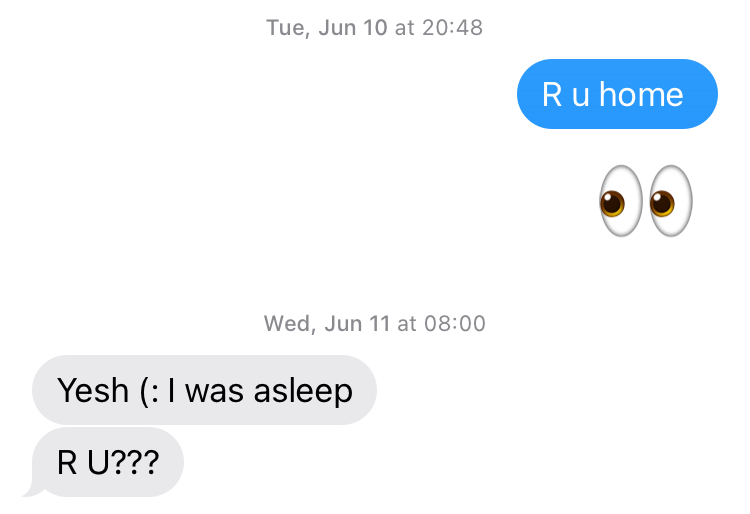Select the gray "R U???" message bubble
This screenshot has height=514, width=750.
point(108,462)
